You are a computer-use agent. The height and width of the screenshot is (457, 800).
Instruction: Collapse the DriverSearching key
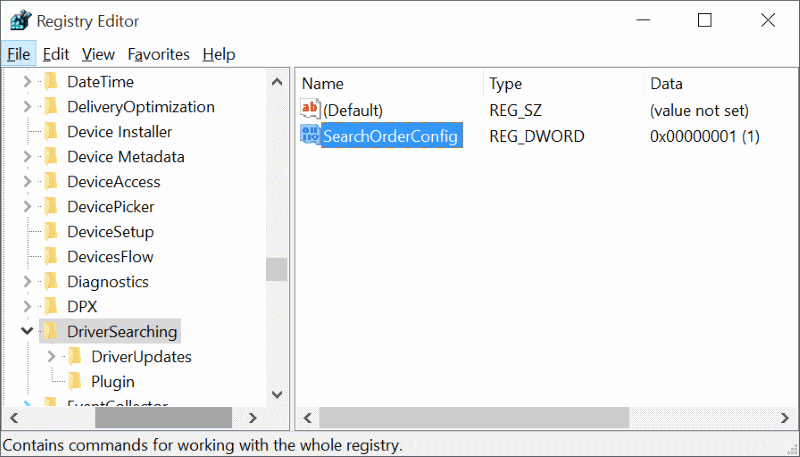coord(27,332)
